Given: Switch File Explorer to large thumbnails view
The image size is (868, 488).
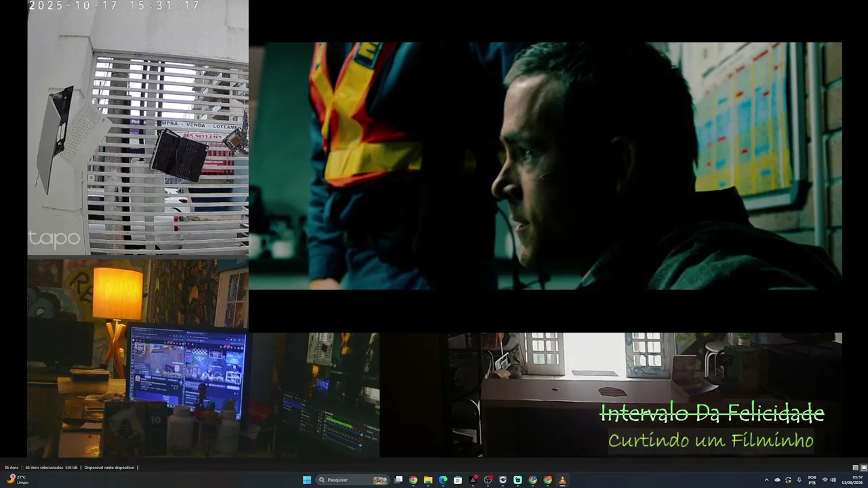Looking at the screenshot, I should 864,468.
